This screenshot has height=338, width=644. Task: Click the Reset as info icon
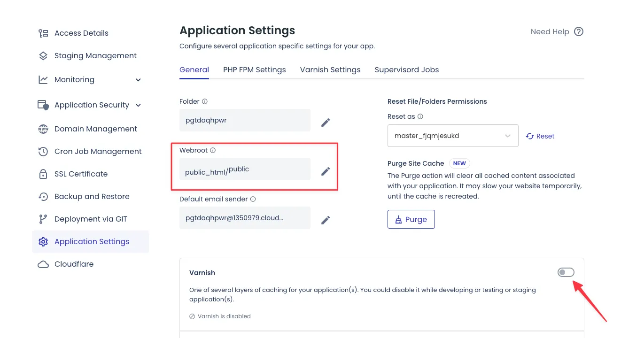click(x=420, y=116)
